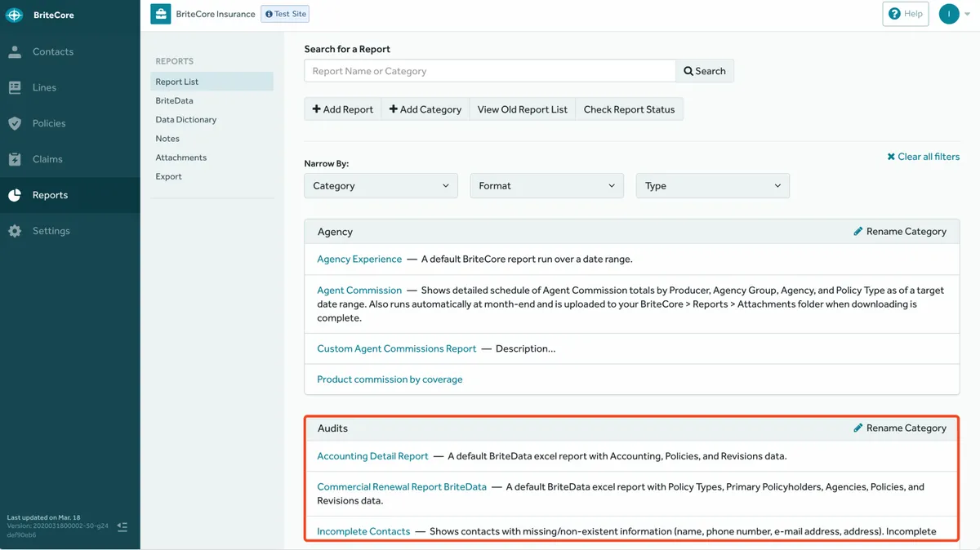Click the Settings gear icon
The image size is (980, 550).
click(15, 231)
